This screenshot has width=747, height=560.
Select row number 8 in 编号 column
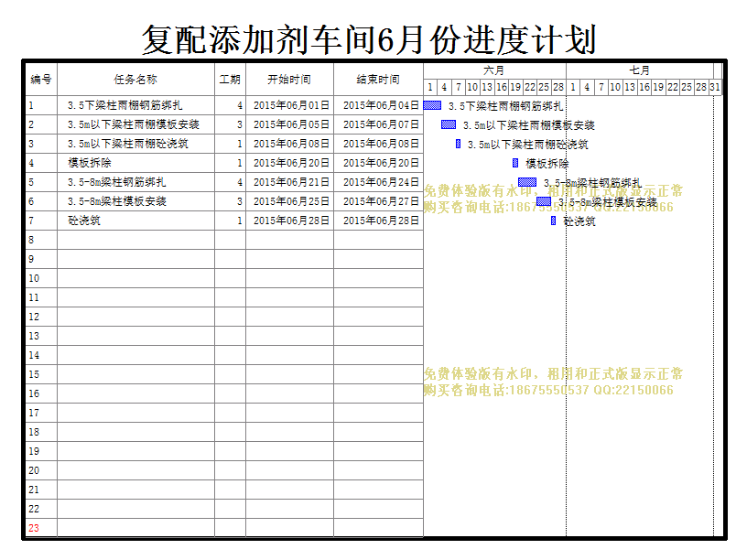(41, 240)
